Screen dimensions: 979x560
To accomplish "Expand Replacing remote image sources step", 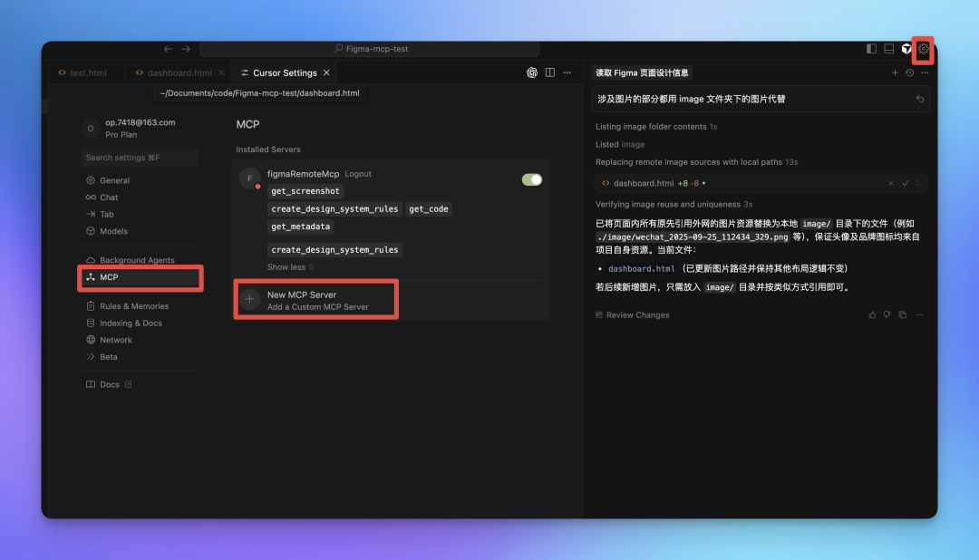I will (x=696, y=162).
